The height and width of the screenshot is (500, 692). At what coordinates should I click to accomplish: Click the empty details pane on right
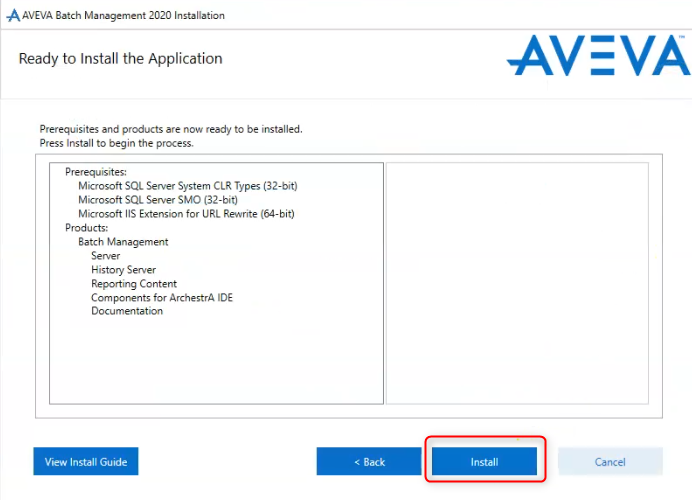(517, 283)
